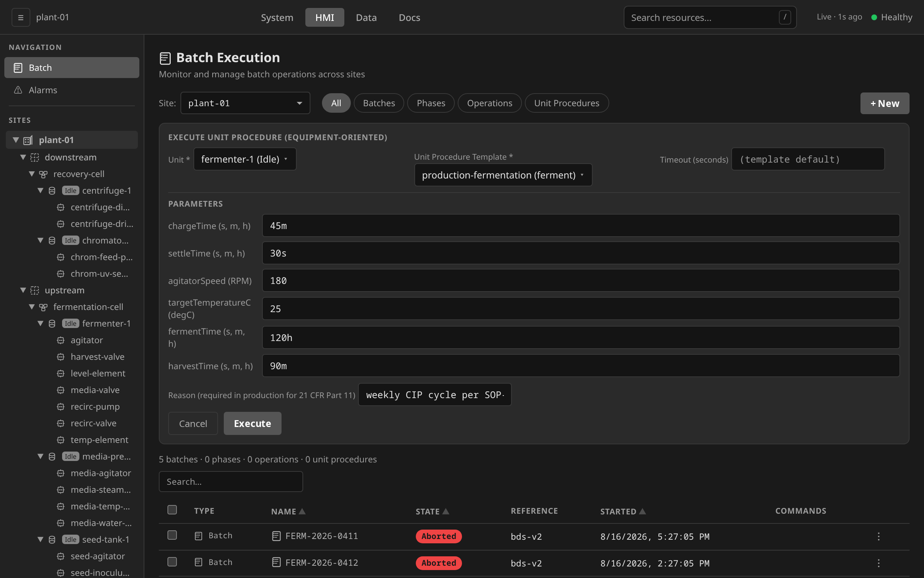Click the batch table Search field
The image size is (924, 578).
click(x=231, y=481)
